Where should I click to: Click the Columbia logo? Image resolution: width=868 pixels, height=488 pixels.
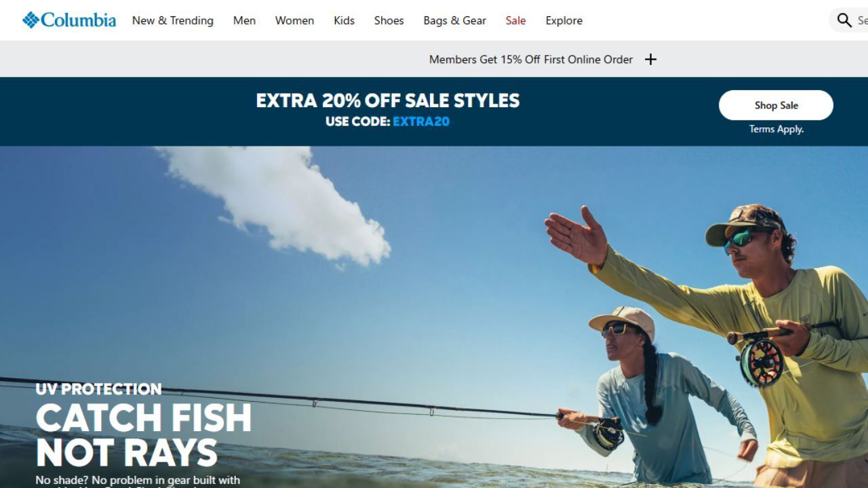tap(69, 20)
